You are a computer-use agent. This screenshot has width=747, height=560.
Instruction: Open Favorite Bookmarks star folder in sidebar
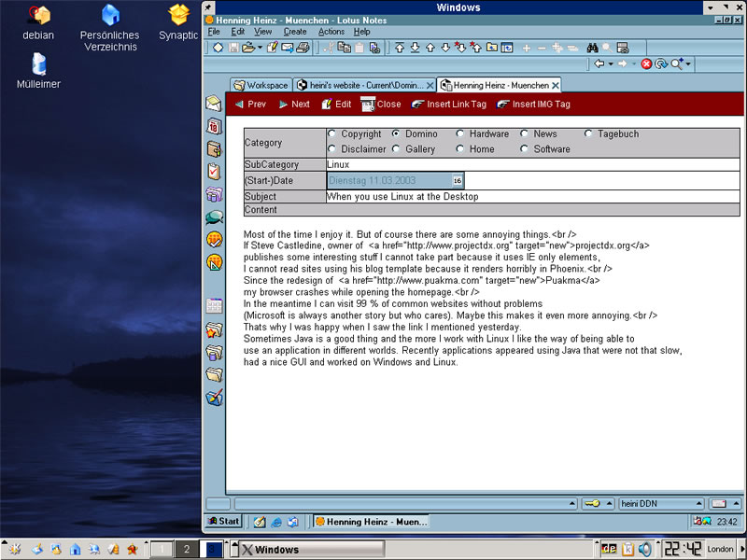coord(215,329)
